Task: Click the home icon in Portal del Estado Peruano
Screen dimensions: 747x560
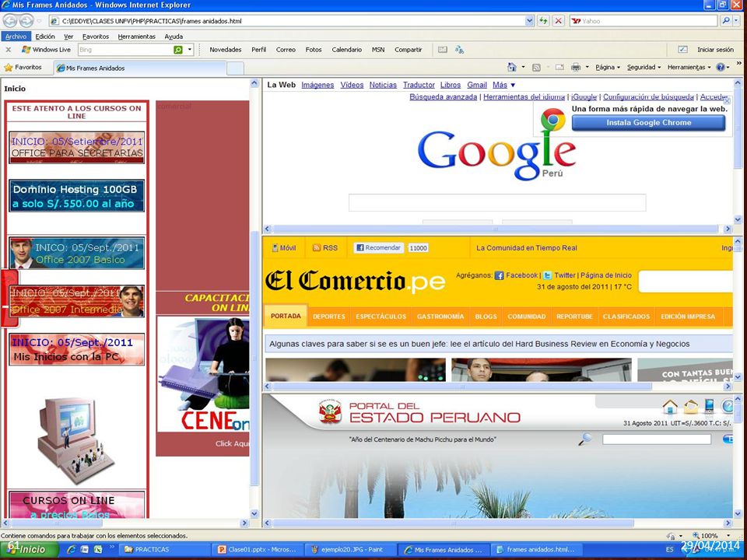Action: [x=670, y=406]
